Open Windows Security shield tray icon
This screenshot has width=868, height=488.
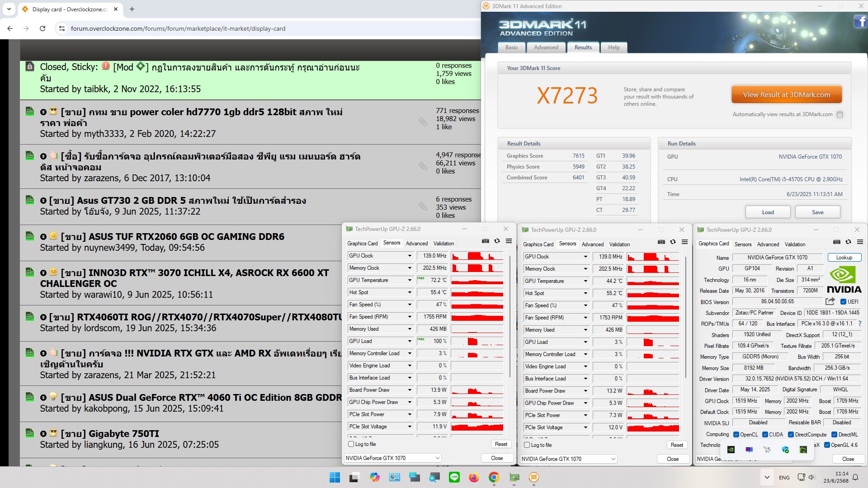click(x=785, y=450)
